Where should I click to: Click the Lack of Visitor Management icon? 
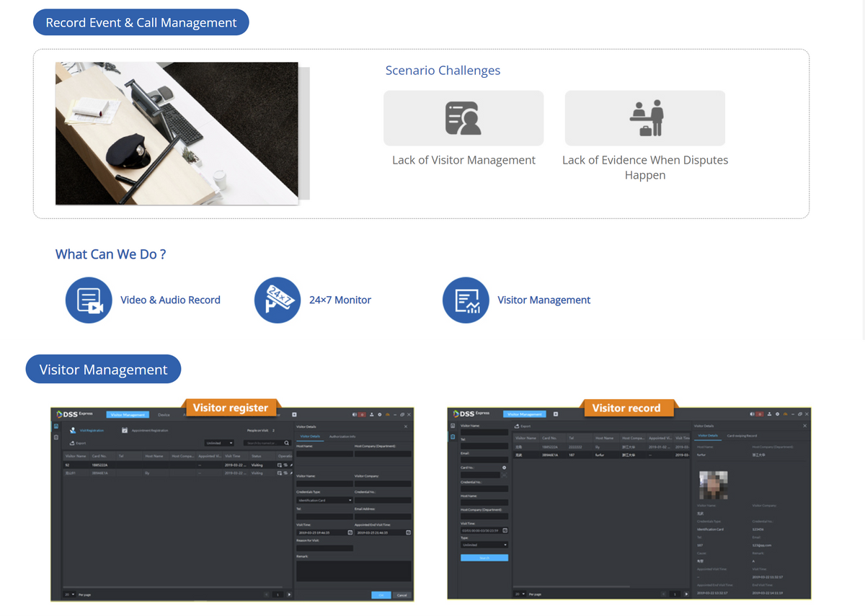(x=463, y=118)
